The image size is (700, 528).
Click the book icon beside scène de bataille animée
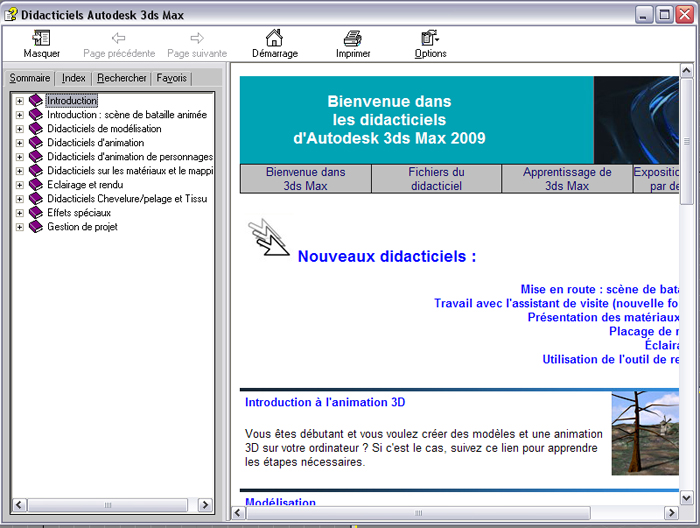pos(36,115)
